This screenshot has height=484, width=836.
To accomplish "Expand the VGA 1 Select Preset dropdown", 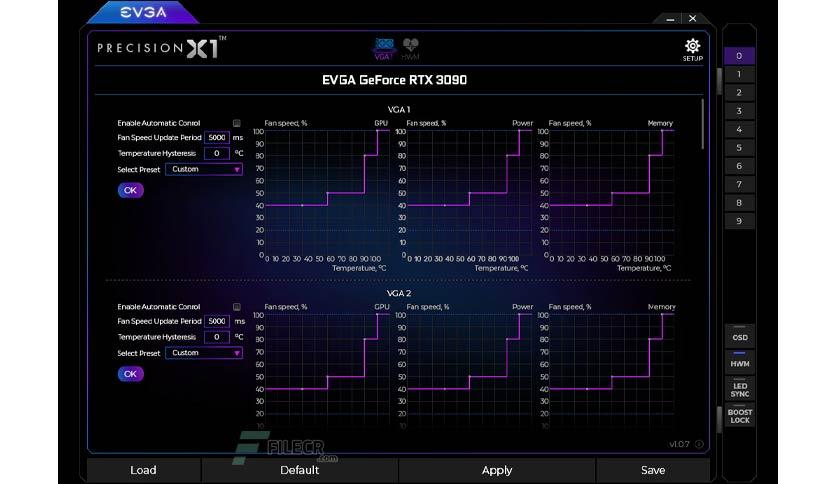I will click(x=204, y=170).
